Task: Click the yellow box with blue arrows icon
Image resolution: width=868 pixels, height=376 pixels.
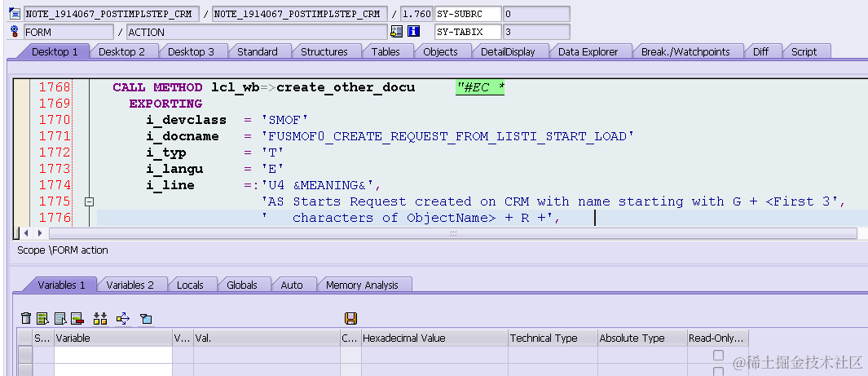Action: (123, 318)
